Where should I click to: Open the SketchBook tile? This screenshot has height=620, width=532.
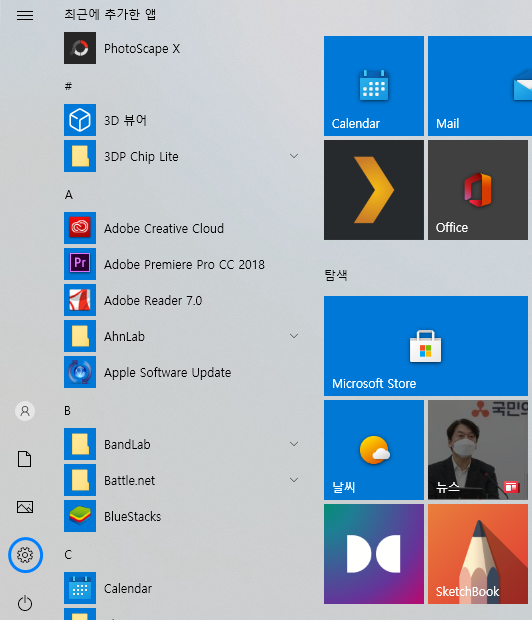point(478,554)
